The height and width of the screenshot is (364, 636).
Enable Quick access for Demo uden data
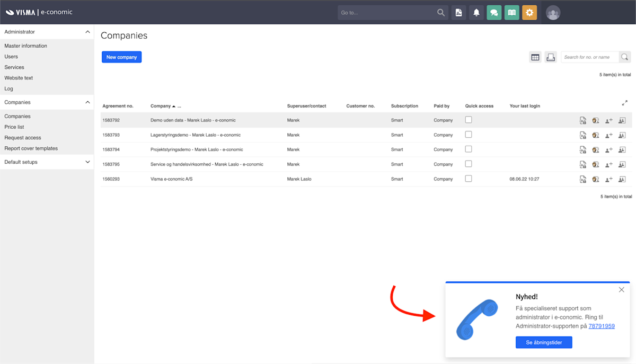[x=469, y=120]
